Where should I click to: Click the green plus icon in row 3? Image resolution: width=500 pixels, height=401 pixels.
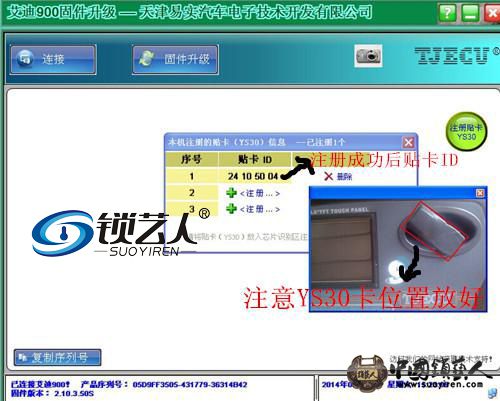231,209
